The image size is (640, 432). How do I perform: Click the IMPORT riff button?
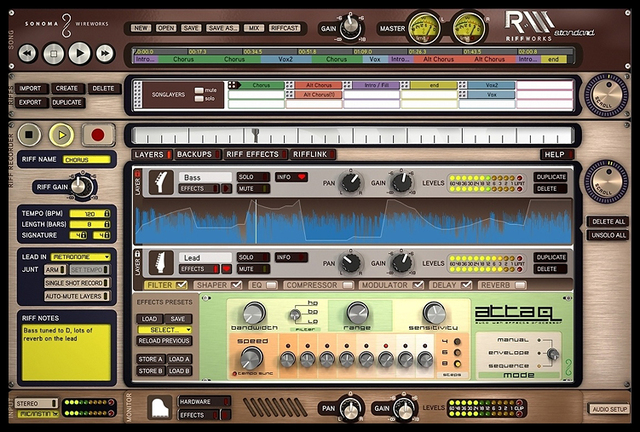click(x=31, y=89)
